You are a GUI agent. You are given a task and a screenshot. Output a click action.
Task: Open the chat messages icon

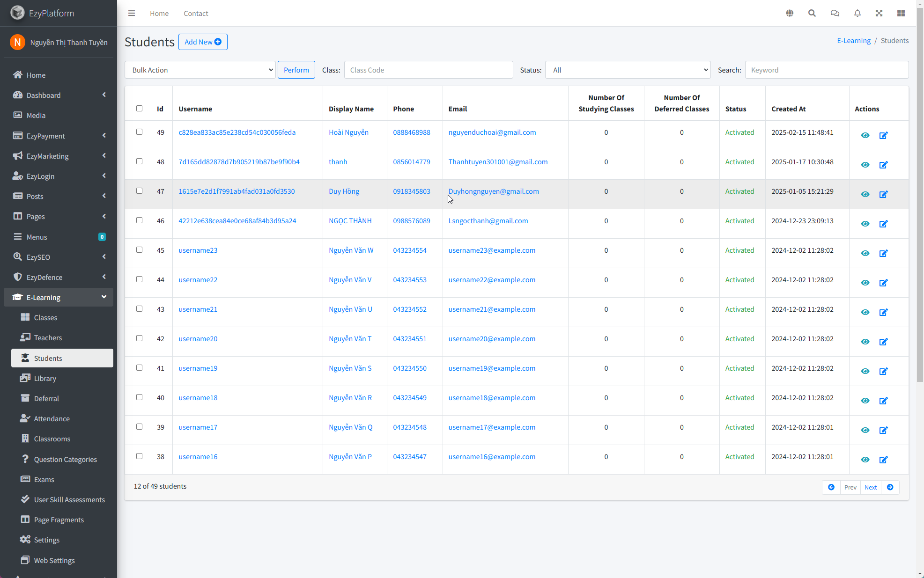(835, 13)
